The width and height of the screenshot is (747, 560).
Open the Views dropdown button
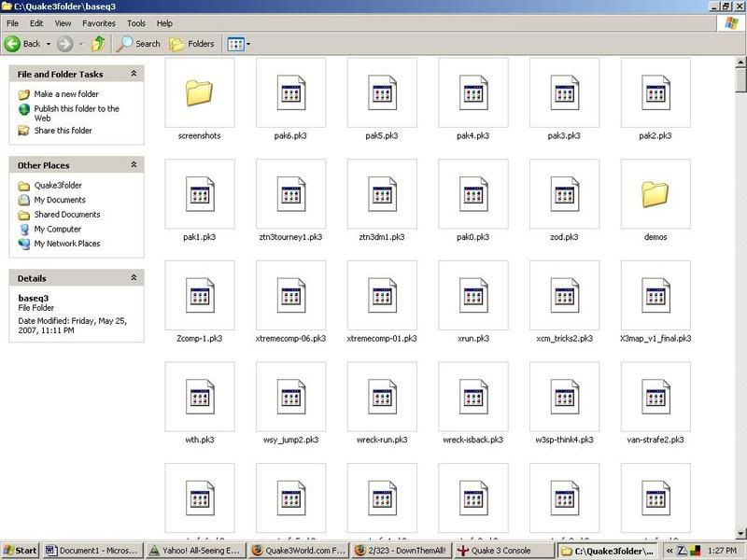[x=239, y=44]
